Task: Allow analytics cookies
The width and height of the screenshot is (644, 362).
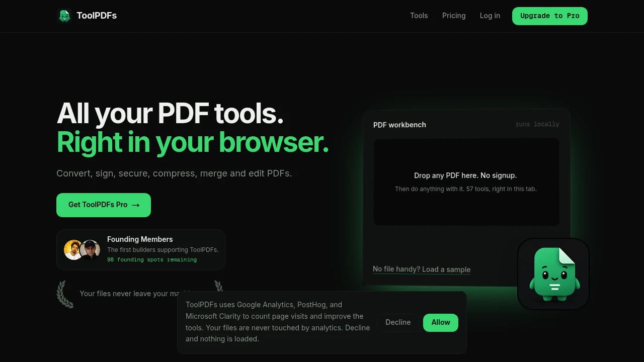Action: click(441, 322)
